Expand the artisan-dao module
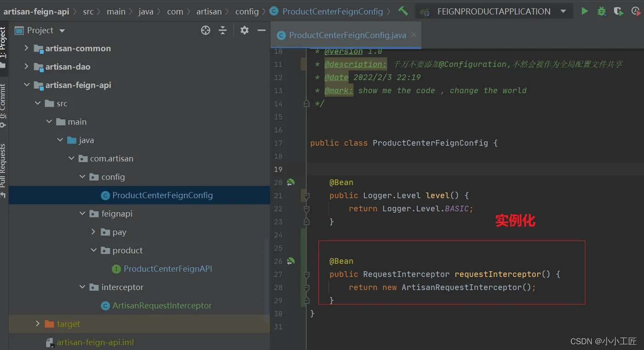 pyautogui.click(x=26, y=67)
